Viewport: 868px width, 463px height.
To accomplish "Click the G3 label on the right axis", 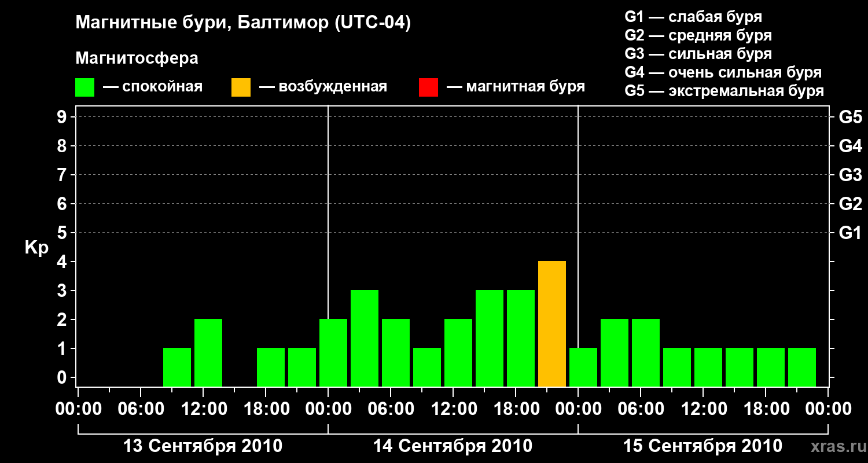I will (x=850, y=175).
